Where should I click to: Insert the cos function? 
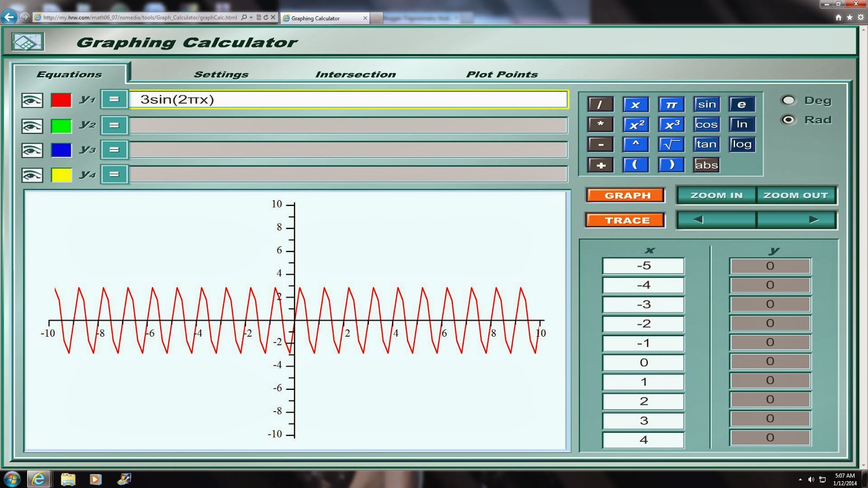pyautogui.click(x=707, y=124)
